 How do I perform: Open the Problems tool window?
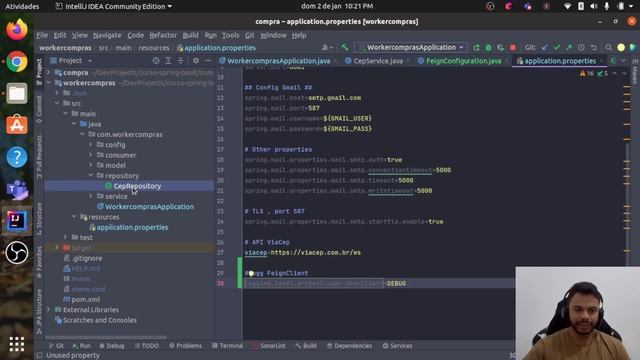[x=185, y=346]
